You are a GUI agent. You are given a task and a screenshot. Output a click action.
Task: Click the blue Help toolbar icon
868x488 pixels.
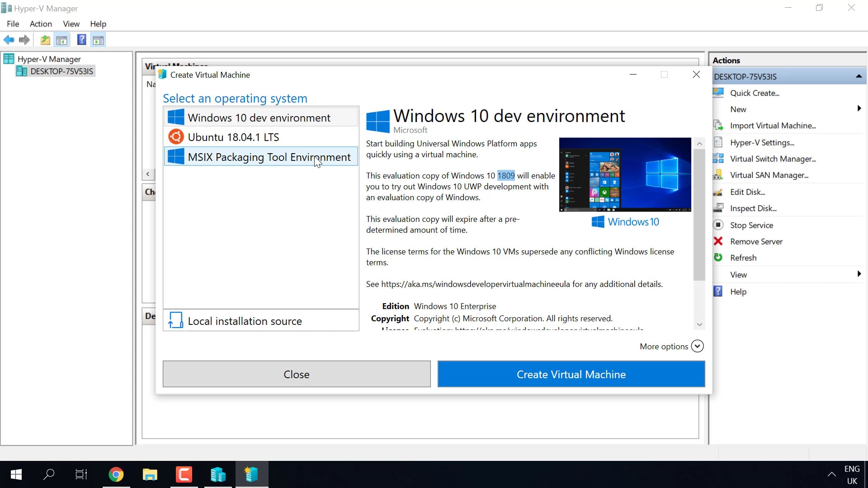(81, 40)
